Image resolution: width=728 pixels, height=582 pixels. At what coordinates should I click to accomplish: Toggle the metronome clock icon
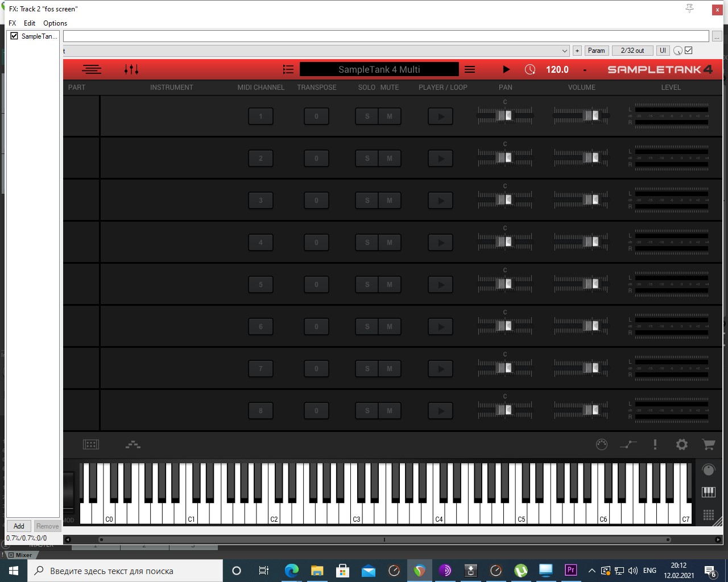point(530,69)
